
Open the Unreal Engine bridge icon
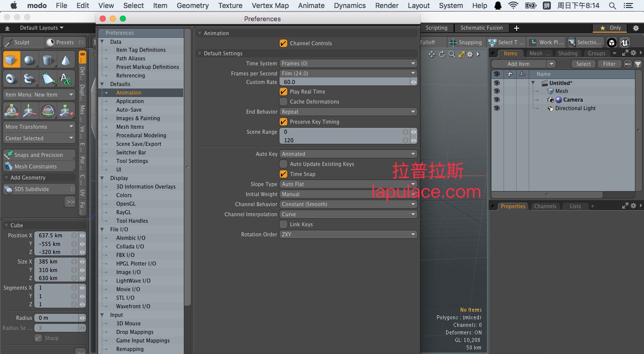click(x=625, y=42)
